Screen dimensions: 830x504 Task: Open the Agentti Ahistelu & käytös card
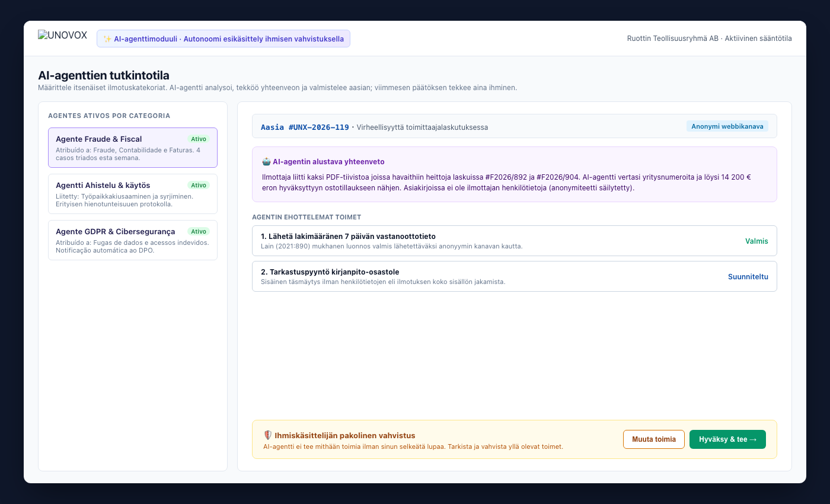click(x=133, y=194)
